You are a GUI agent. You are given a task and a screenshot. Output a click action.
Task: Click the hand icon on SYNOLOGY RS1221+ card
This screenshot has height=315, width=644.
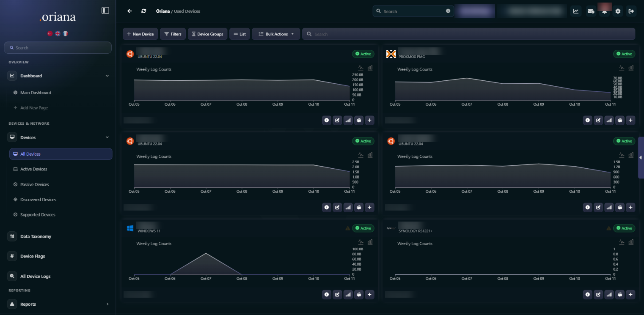coord(620,294)
